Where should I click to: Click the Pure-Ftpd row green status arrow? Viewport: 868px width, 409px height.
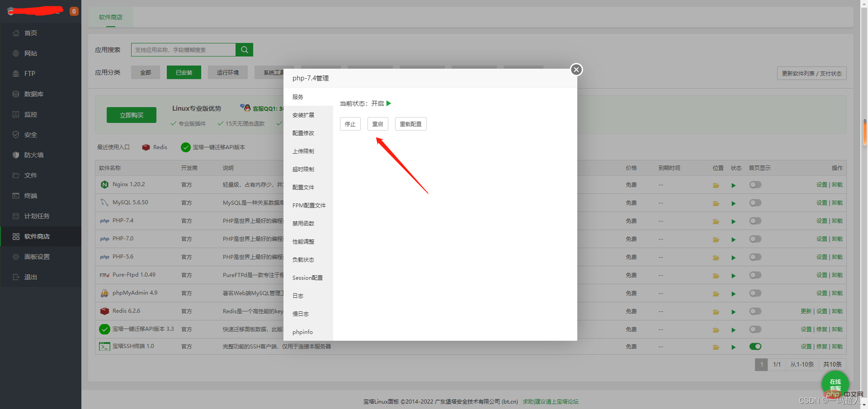click(x=733, y=276)
